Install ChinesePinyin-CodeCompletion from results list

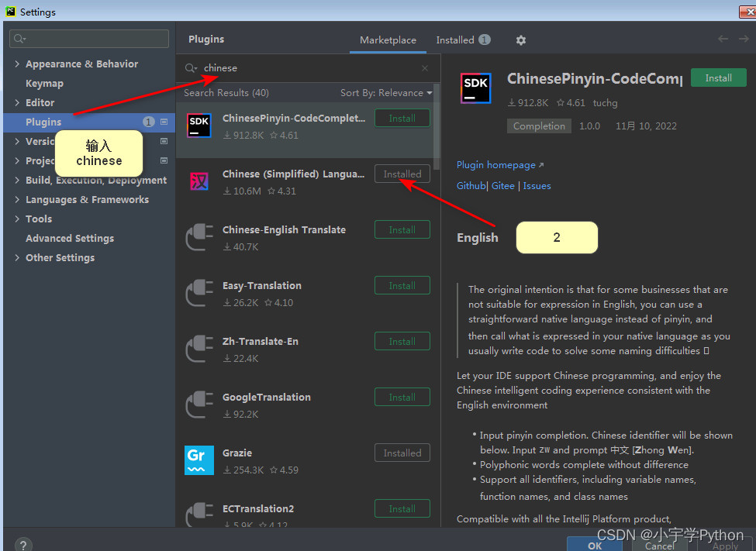tap(402, 118)
